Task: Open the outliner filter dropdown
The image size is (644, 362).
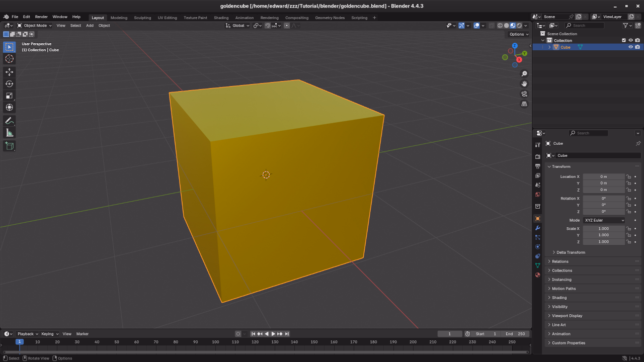Action: coord(627,26)
